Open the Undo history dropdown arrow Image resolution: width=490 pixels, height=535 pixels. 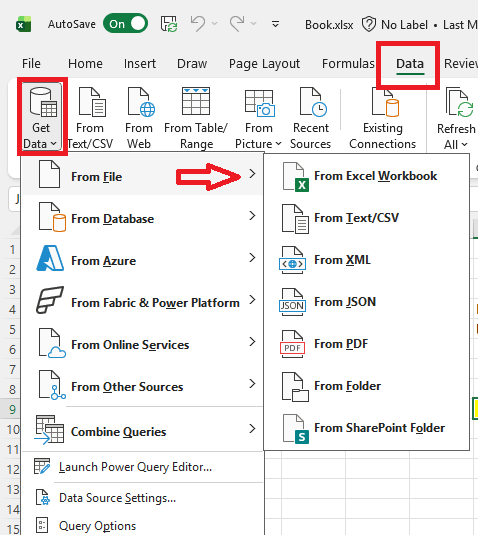click(x=214, y=24)
